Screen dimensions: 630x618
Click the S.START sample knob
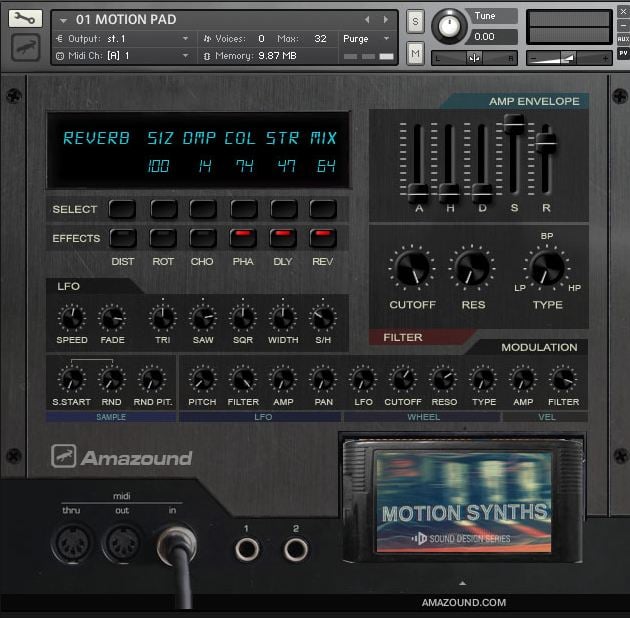pos(72,379)
